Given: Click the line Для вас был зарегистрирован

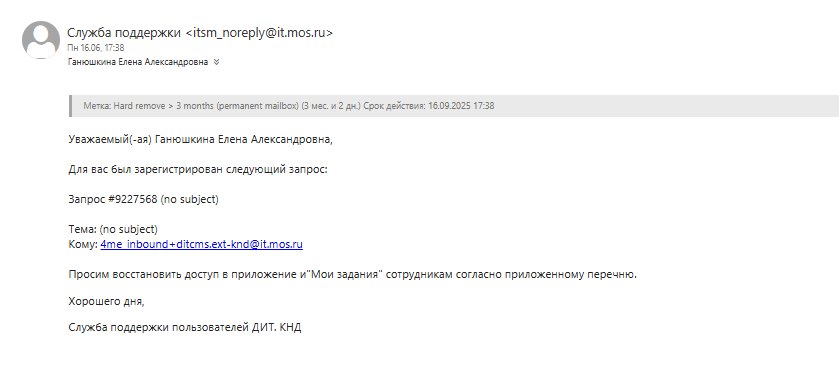Looking at the screenshot, I should 198,170.
